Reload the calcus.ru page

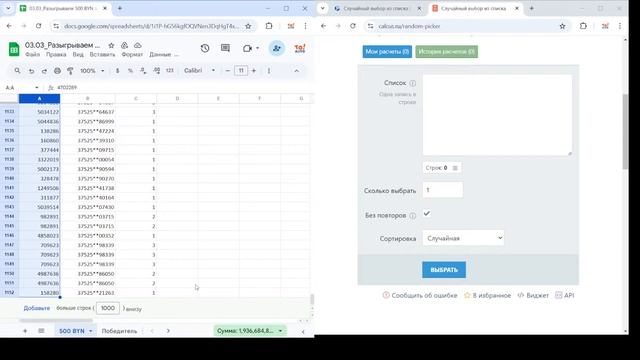(353, 26)
